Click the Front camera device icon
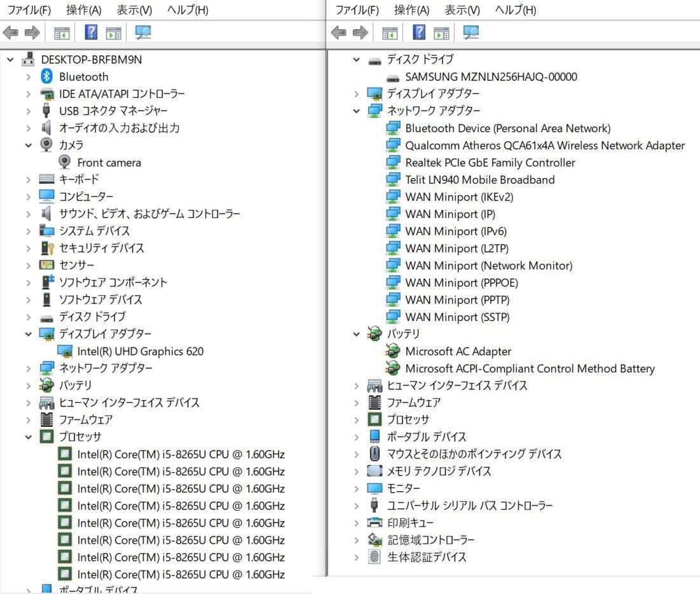This screenshot has height=594, width=700. (x=65, y=163)
